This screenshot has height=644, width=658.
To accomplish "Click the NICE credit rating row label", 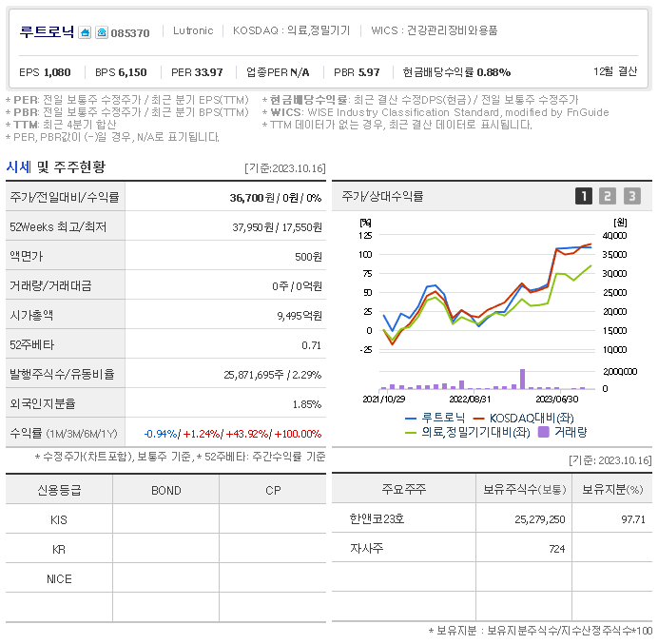I will tap(59, 579).
